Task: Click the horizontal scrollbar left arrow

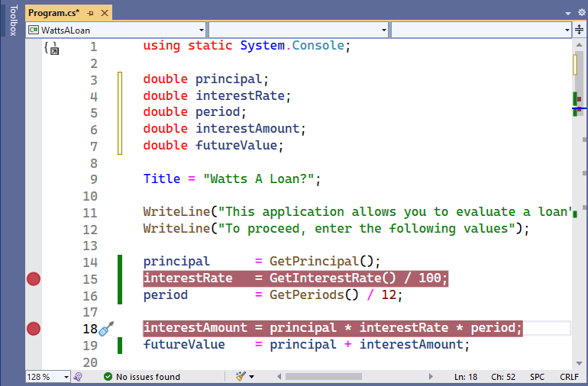Action: [279, 377]
